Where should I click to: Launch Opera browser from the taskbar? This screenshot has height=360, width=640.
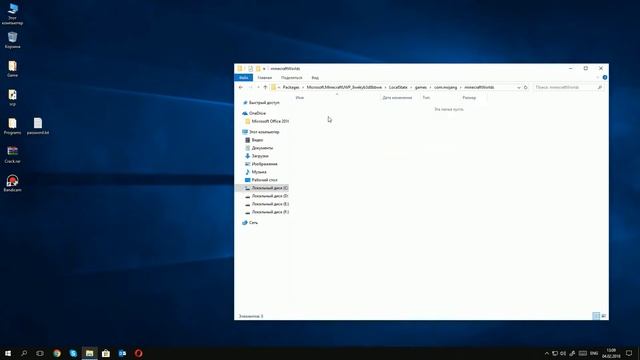pyautogui.click(x=138, y=353)
